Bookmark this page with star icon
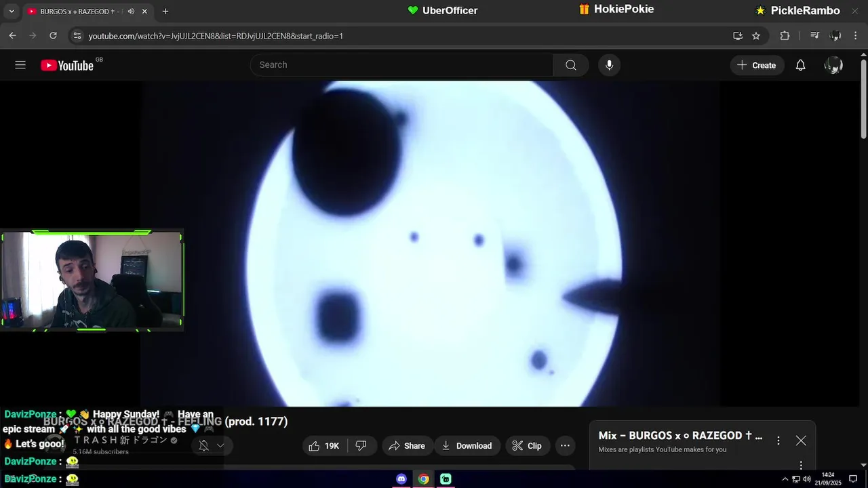 [756, 36]
